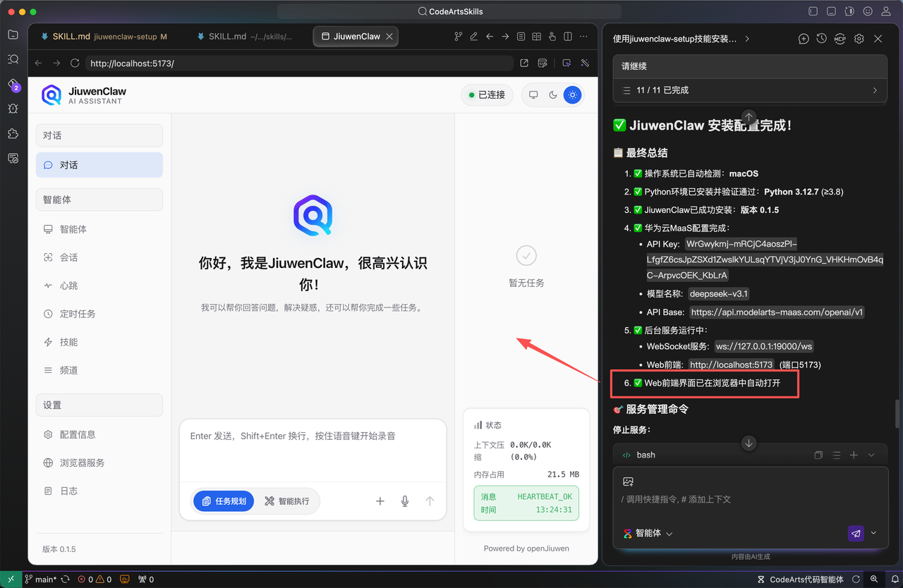The height and width of the screenshot is (588, 903).
Task: Open 技能 in JiuwenClaw sidebar
Action: [x=99, y=342]
